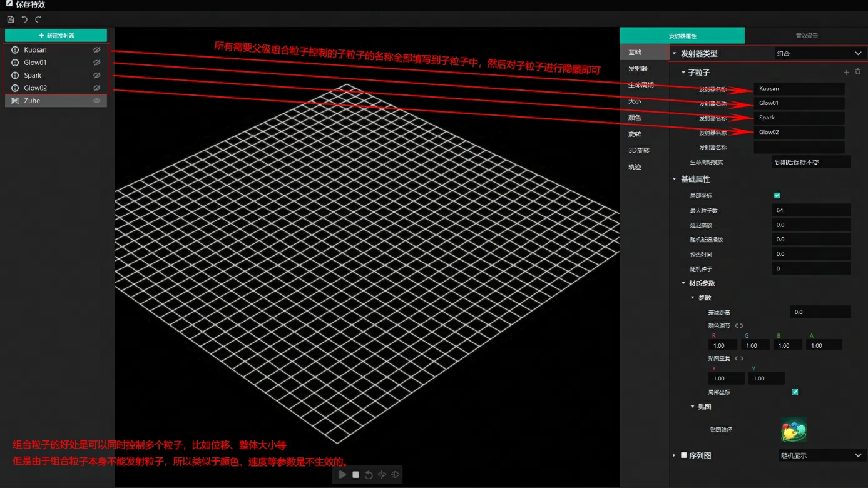
Task: Select the 轨迹 side tab
Action: (644, 166)
